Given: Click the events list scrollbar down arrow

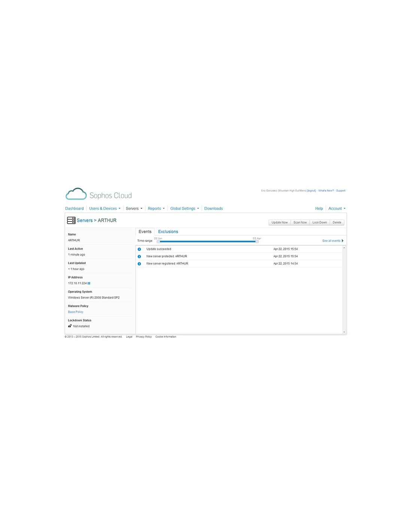Looking at the screenshot, I should pyautogui.click(x=344, y=332).
